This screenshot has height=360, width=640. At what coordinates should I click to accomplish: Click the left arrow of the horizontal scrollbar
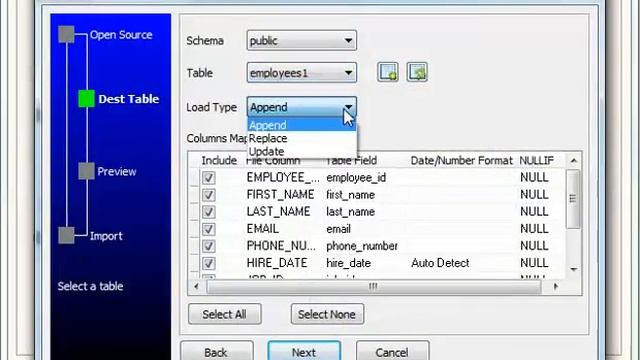(196, 287)
